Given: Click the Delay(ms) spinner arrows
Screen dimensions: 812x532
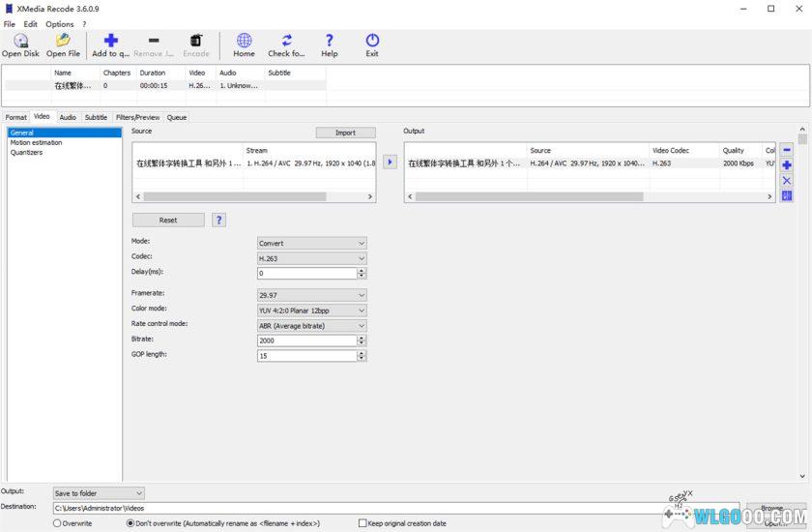Looking at the screenshot, I should coord(362,273).
